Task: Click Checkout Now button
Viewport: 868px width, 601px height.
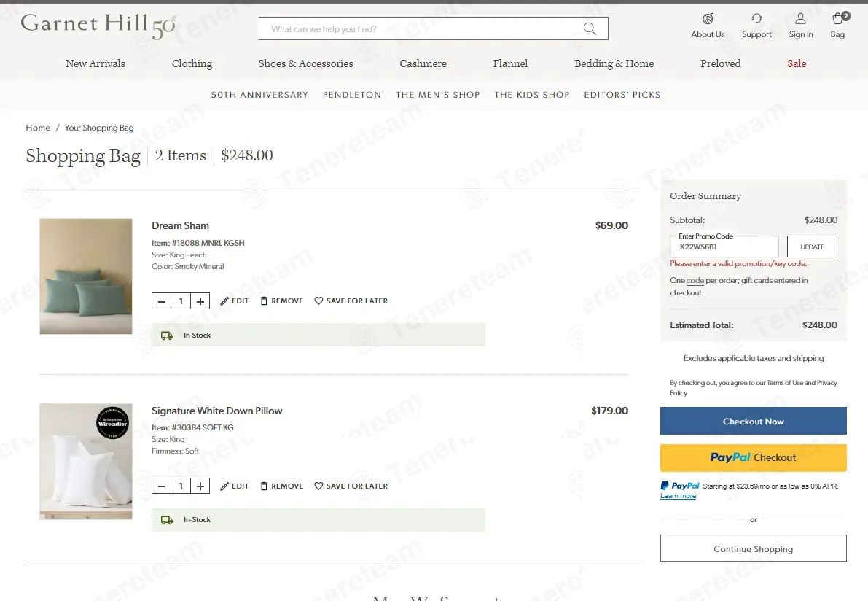Action: (x=754, y=422)
